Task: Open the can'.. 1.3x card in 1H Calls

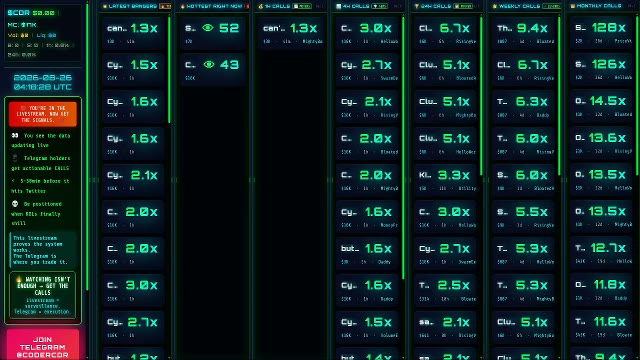Action: pyautogui.click(x=292, y=33)
